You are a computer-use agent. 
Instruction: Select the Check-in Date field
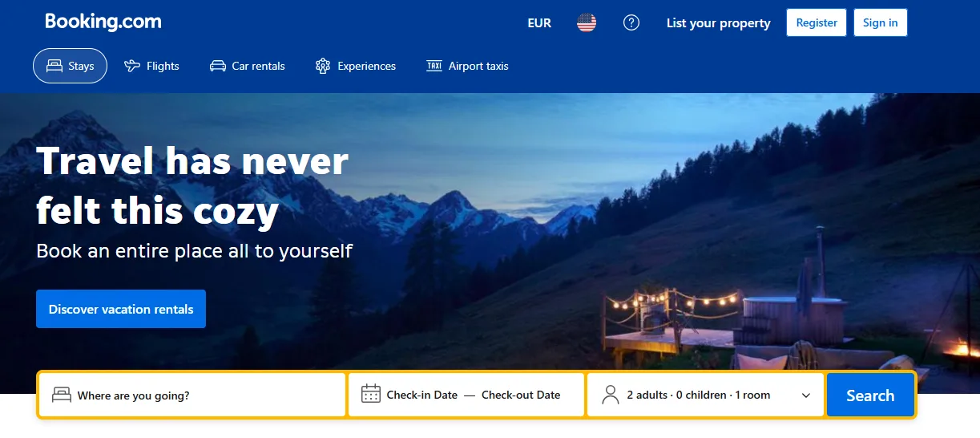422,395
